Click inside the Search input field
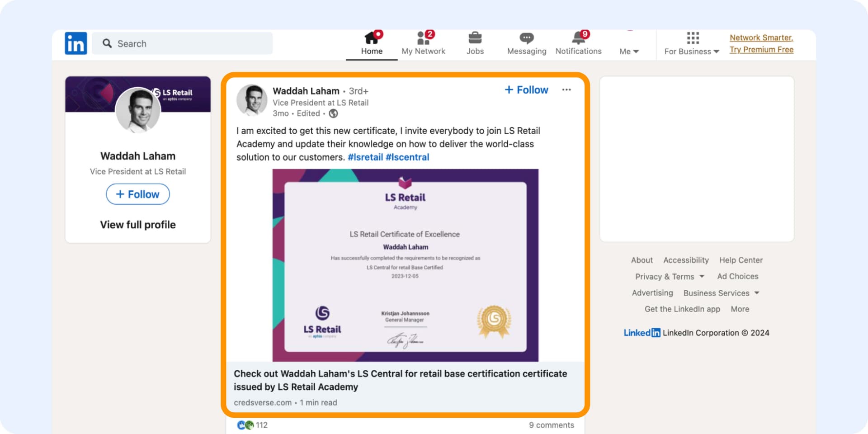 (x=181, y=43)
